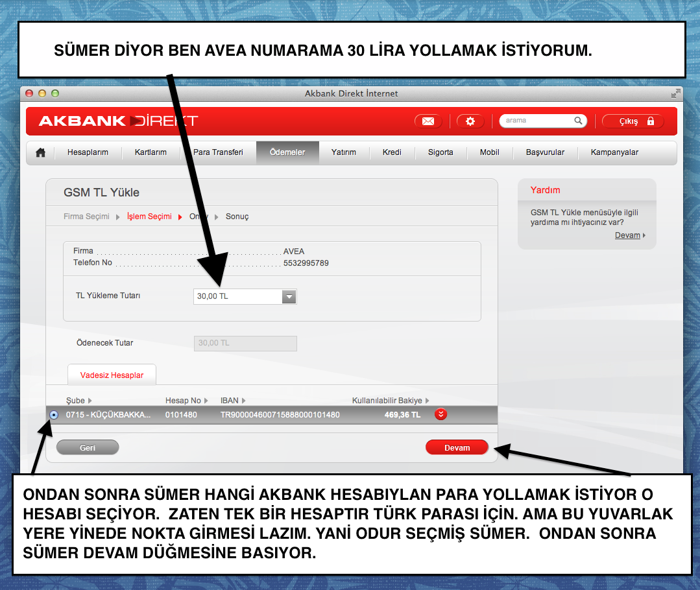The image size is (700, 590).
Task: Click the available balance 469,36 TL
Action: [x=403, y=415]
